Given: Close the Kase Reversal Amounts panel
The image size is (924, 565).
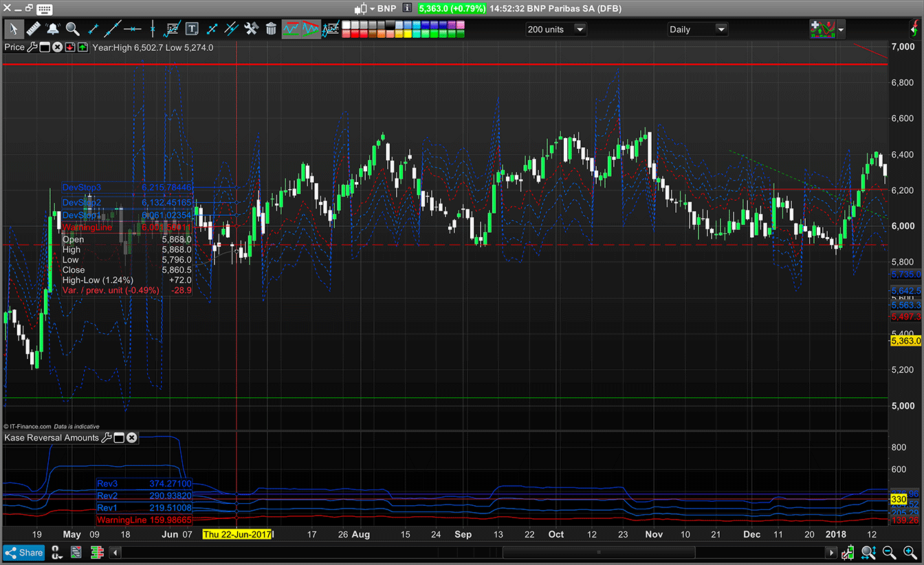Looking at the screenshot, I should (131, 438).
